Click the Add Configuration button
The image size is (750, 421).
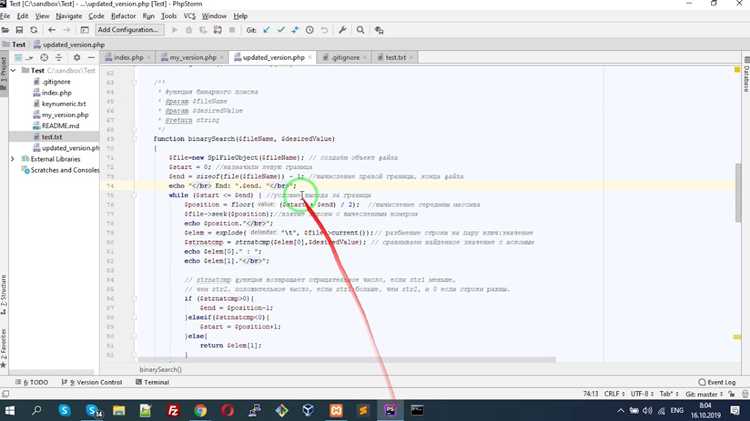point(129,30)
